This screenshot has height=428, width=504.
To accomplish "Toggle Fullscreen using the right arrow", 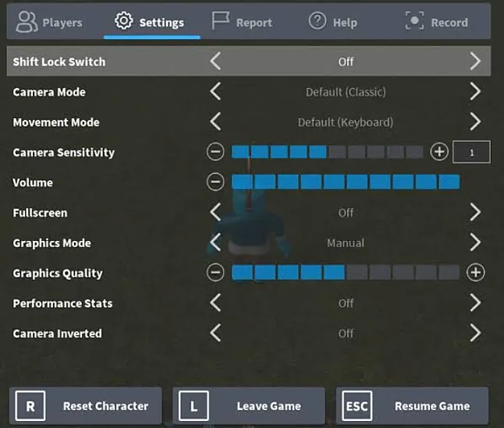I will point(475,212).
